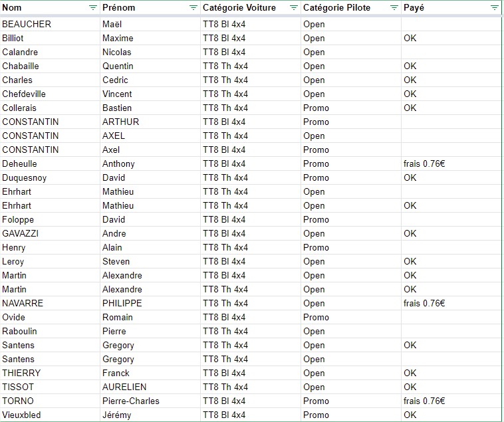Click the Maël first-name cell
This screenshot has height=422, width=504.
coord(150,24)
